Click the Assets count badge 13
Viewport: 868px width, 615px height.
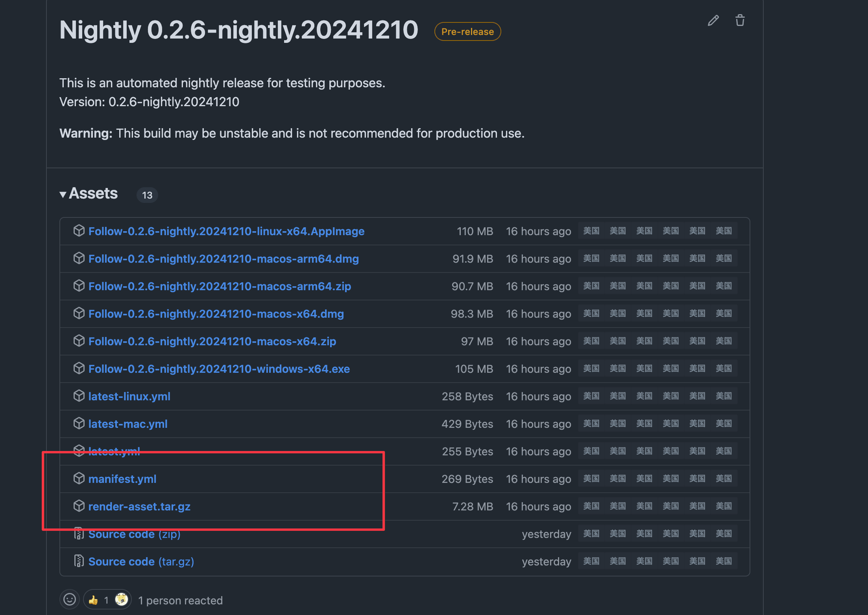[x=147, y=195]
